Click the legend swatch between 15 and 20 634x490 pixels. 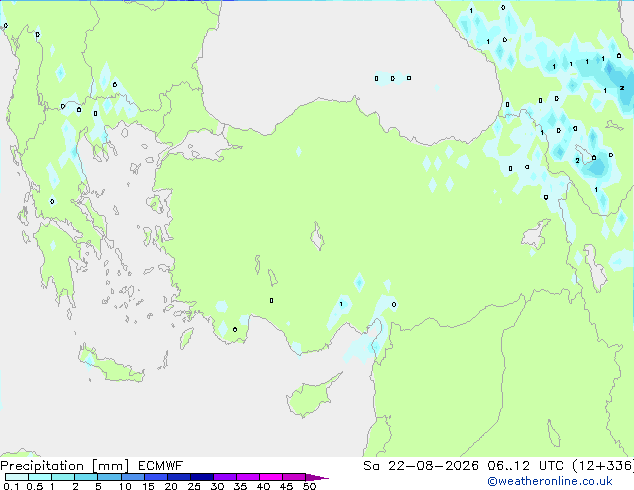pos(156,477)
